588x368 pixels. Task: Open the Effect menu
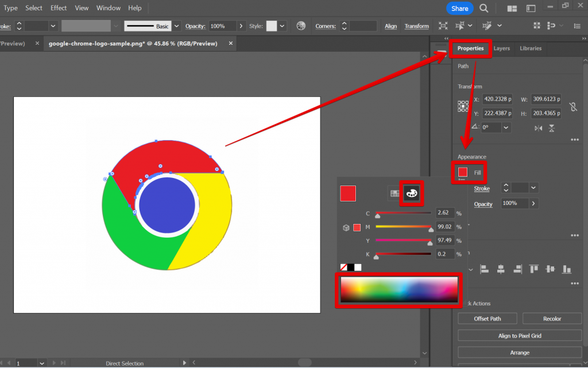click(58, 7)
